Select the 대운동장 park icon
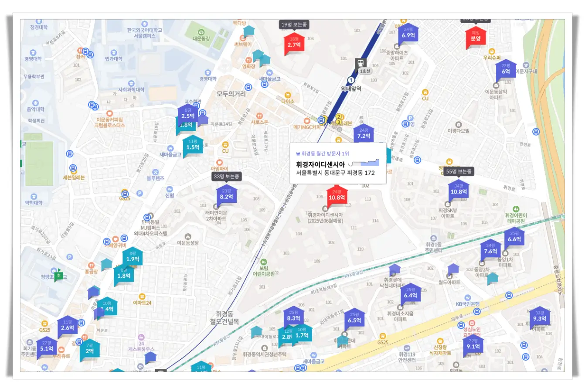Viewport: 585px width, 392px height. pyautogui.click(x=201, y=32)
